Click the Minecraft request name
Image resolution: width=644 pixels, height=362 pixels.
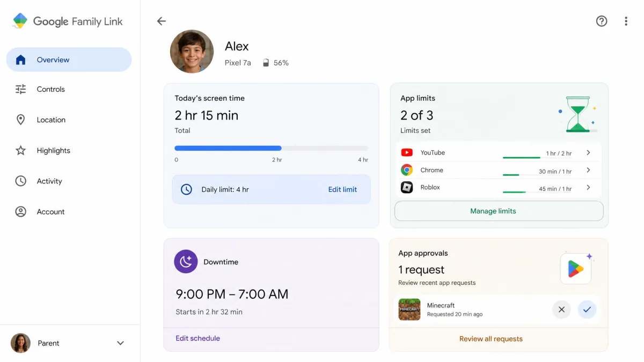coord(441,305)
